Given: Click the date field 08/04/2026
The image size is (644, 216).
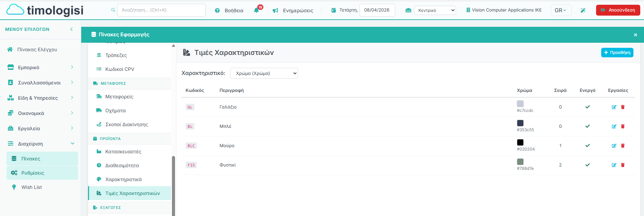Looking at the screenshot, I should tap(377, 10).
